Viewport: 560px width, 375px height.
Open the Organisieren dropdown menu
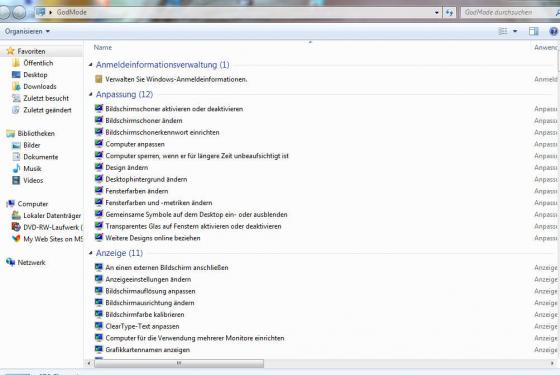[x=27, y=31]
